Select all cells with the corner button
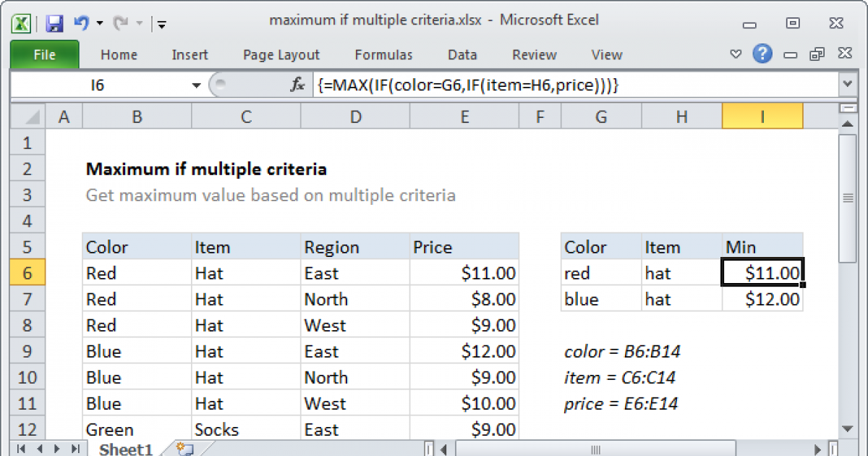 tap(25, 116)
